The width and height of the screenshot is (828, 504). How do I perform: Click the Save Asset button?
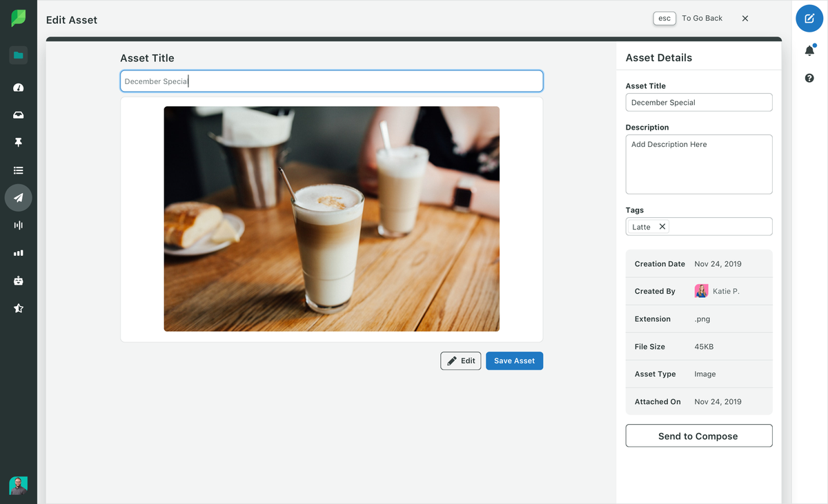(514, 361)
